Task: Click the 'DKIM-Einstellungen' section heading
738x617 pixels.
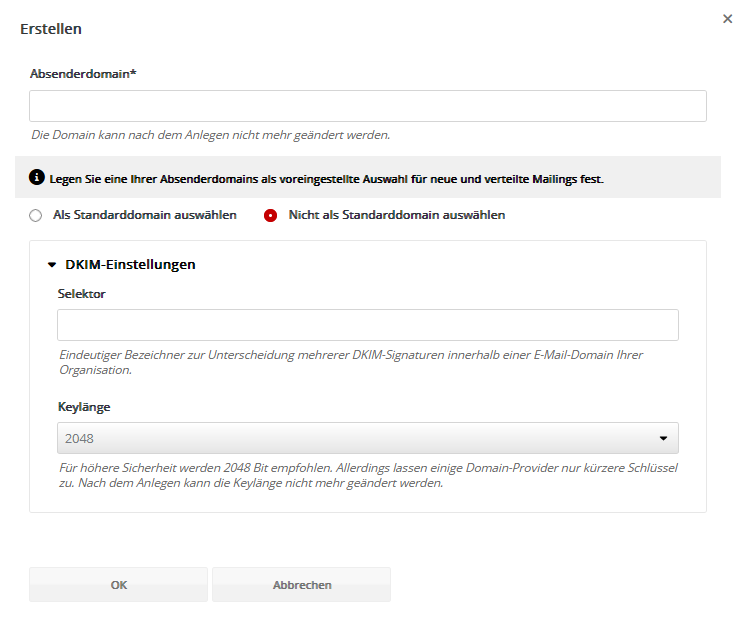Action: (130, 265)
